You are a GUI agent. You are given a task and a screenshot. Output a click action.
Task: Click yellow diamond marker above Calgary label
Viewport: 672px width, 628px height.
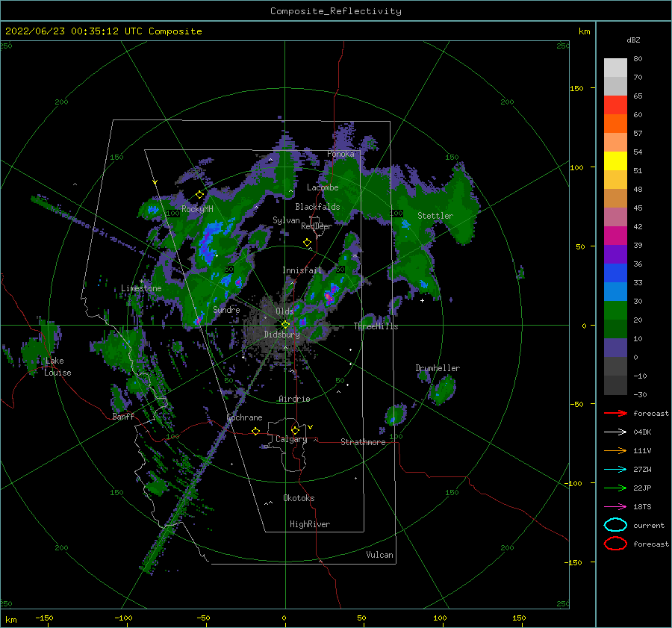(295, 430)
